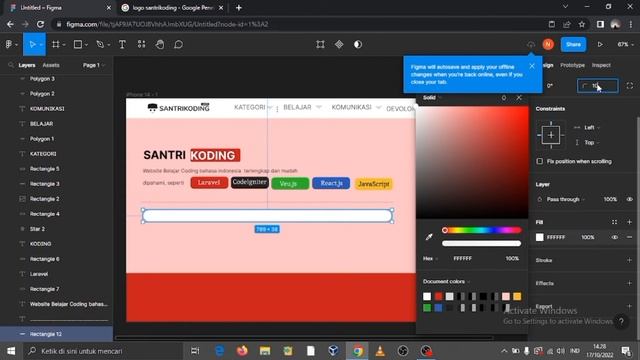Screen dimensions: 640x360
Task: Open a new browser tab
Action: (x=239, y=8)
